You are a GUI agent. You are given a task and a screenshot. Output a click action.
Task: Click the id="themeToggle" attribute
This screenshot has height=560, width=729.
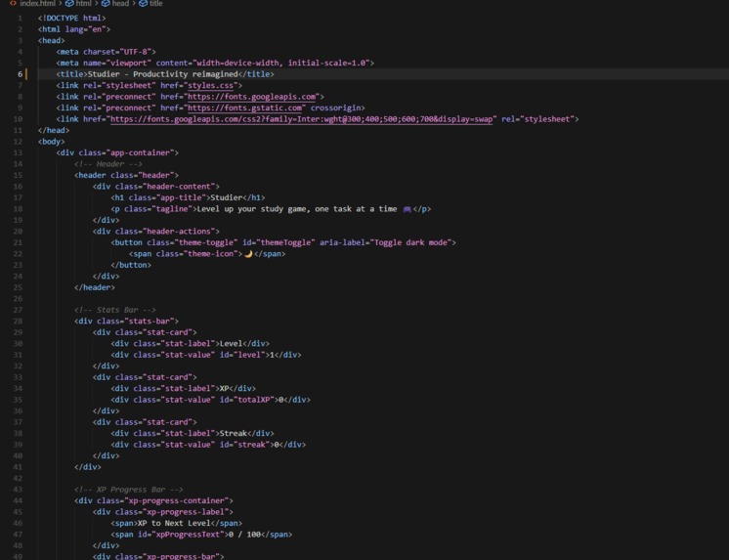tap(279, 242)
